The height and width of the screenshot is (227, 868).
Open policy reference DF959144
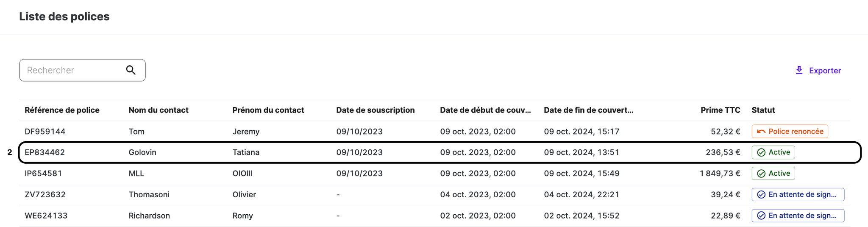click(45, 132)
